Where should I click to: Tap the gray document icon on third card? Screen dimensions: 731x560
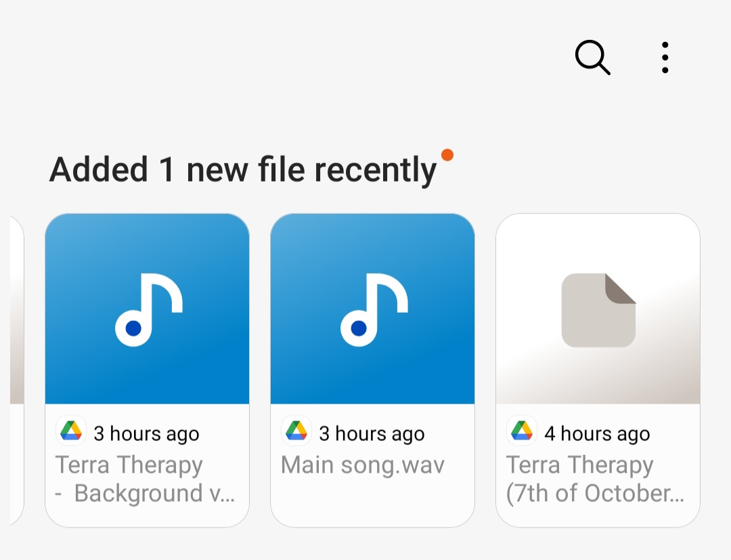tap(598, 310)
